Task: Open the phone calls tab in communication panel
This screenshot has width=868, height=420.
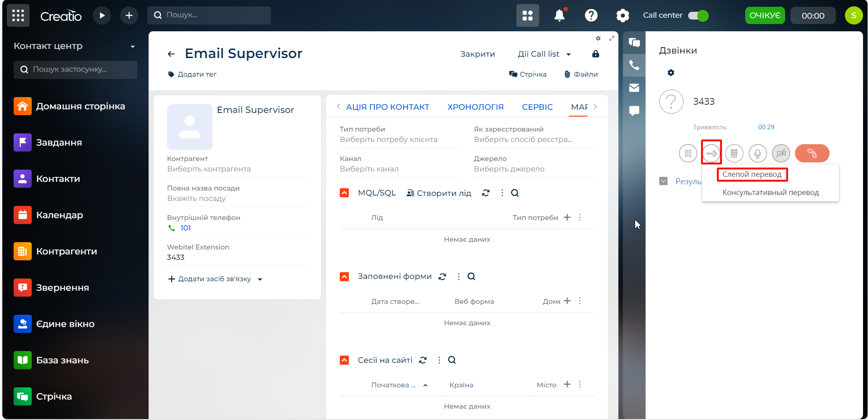Action: (634, 65)
